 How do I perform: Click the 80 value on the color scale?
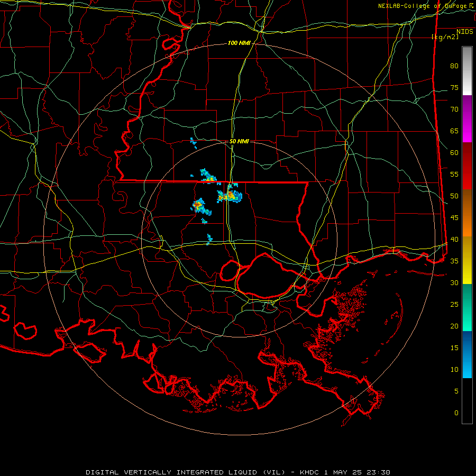point(454,66)
